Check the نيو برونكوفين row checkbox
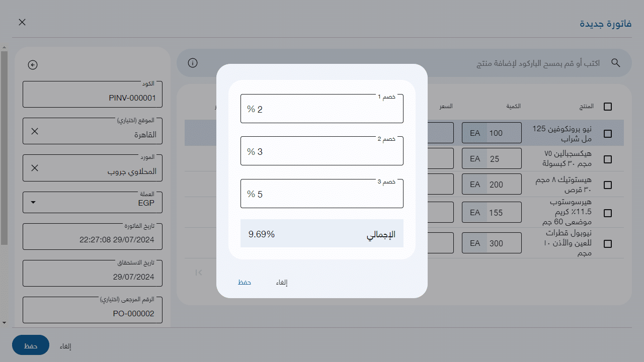This screenshot has width=644, height=362. [608, 134]
